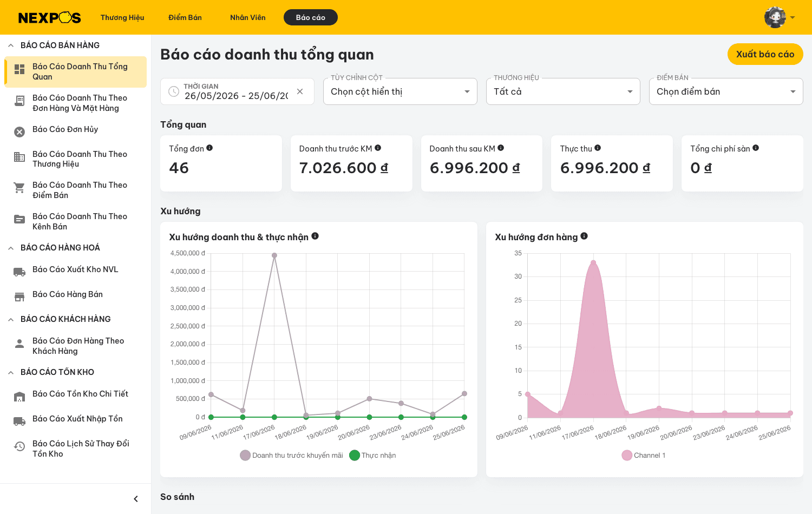Click the truck icon beside Báo Cáo Xuất Nhập Tồn
Viewport: 812px width, 514px height.
click(19, 421)
